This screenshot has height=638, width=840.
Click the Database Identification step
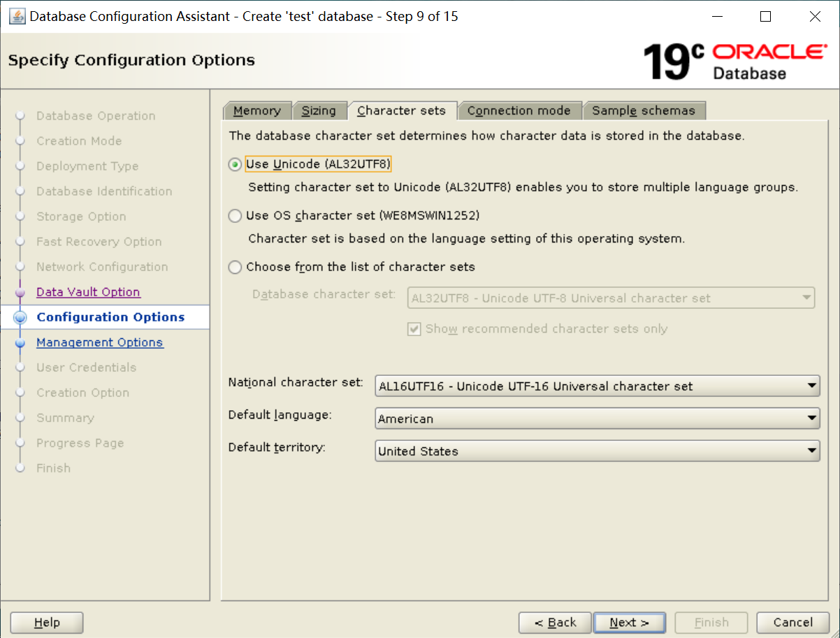click(x=104, y=191)
